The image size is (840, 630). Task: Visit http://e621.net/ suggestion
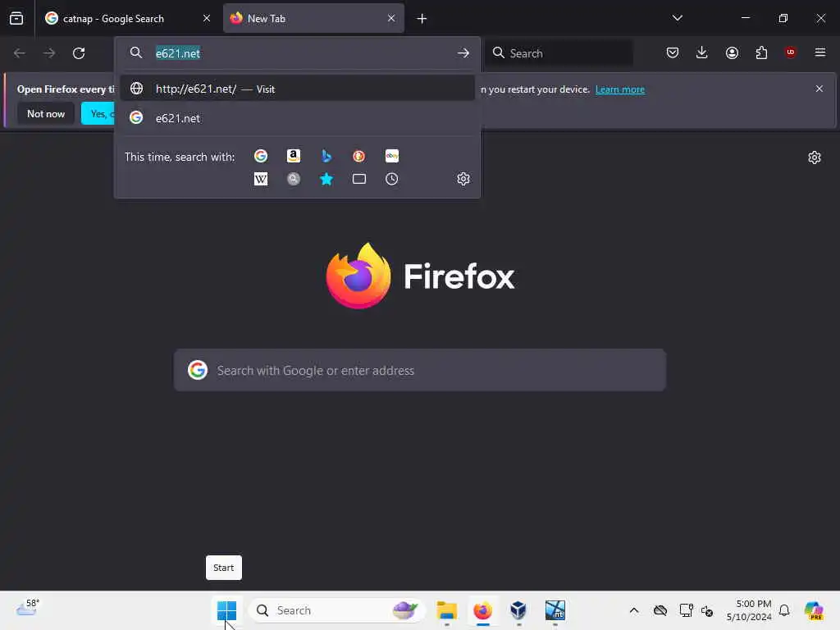click(297, 89)
